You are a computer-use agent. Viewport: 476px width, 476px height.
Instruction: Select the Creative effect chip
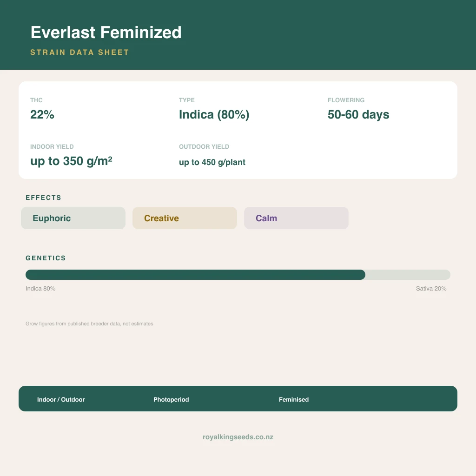click(185, 218)
